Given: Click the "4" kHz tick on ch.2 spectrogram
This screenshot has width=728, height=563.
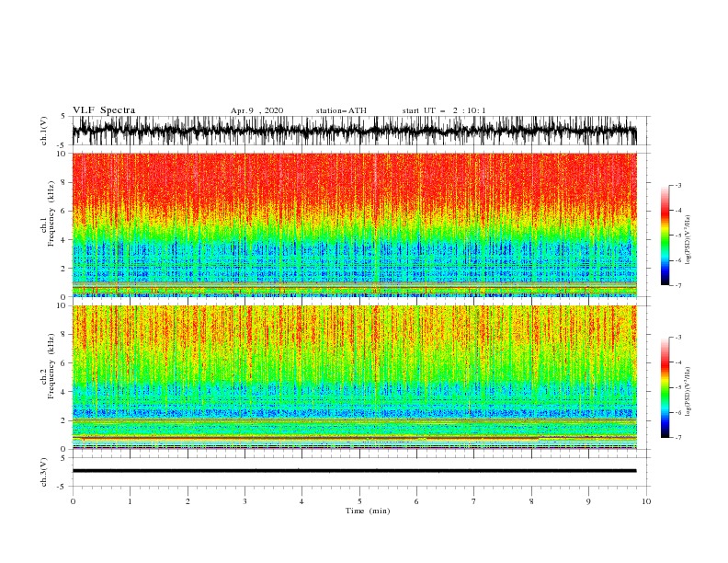Looking at the screenshot, I should 63,392.
